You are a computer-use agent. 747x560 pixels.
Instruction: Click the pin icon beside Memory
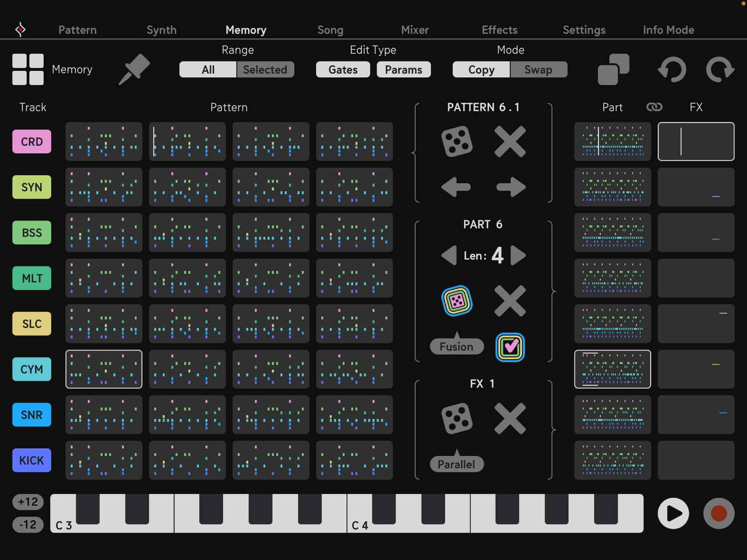point(134,69)
